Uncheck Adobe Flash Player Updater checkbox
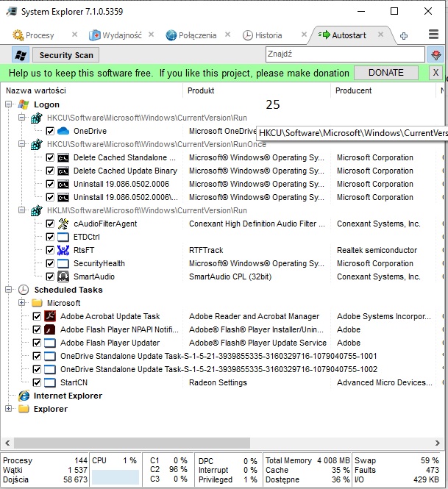 (x=37, y=343)
